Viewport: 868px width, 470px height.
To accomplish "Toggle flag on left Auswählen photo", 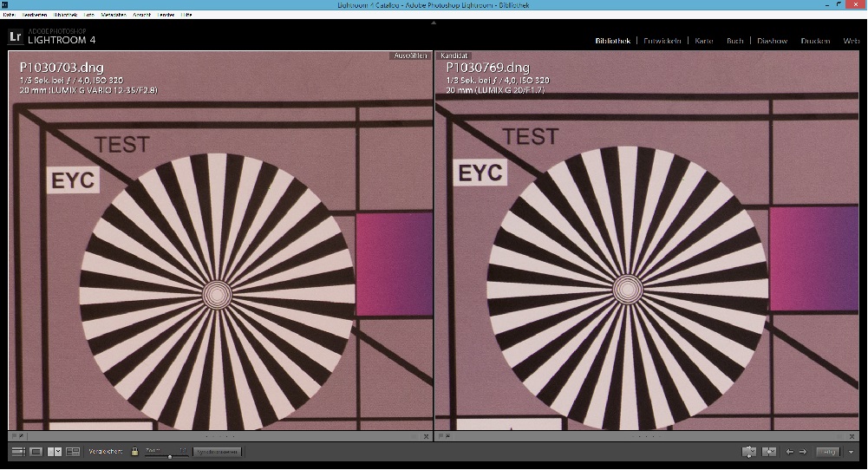I will point(15,437).
